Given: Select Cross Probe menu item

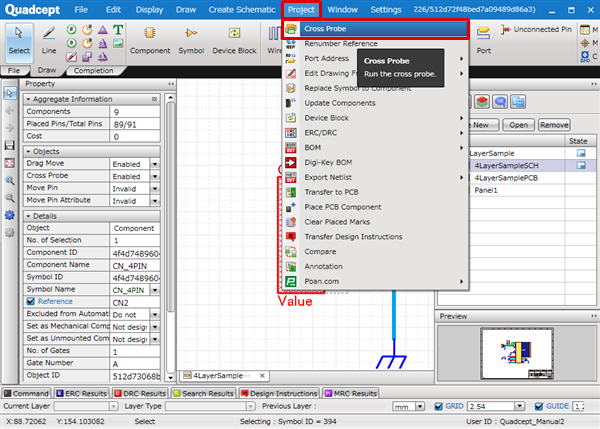Looking at the screenshot, I should 375,29.
